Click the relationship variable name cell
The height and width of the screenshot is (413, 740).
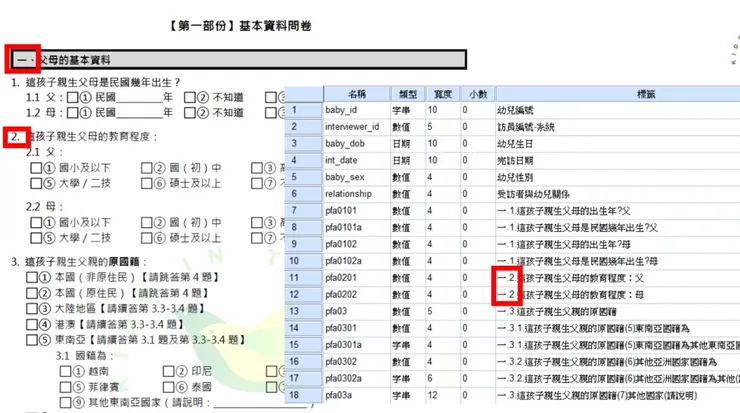357,194
